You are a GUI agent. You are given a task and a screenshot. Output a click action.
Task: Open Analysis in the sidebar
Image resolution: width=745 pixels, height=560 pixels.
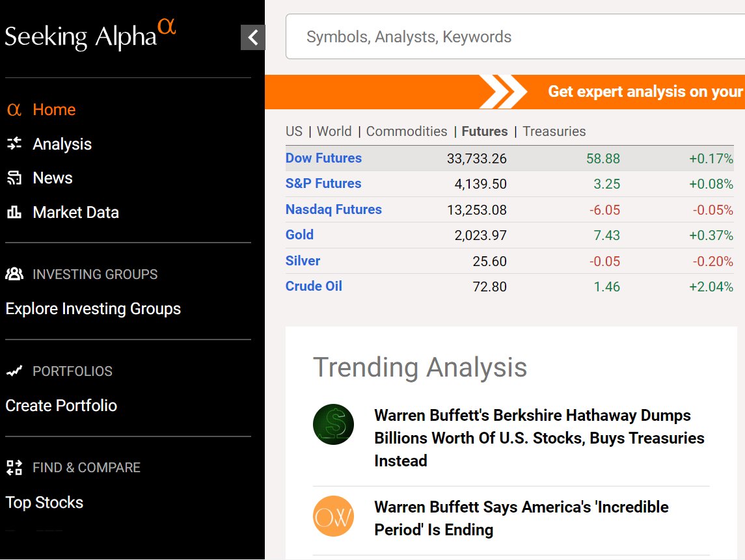[62, 144]
